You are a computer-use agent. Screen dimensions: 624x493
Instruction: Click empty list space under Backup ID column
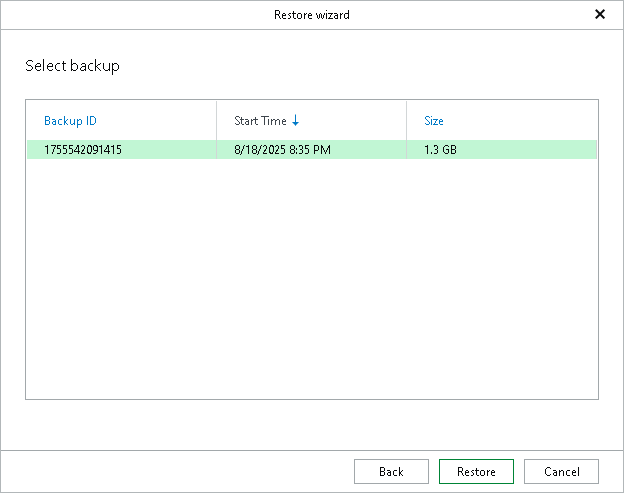pos(120,280)
